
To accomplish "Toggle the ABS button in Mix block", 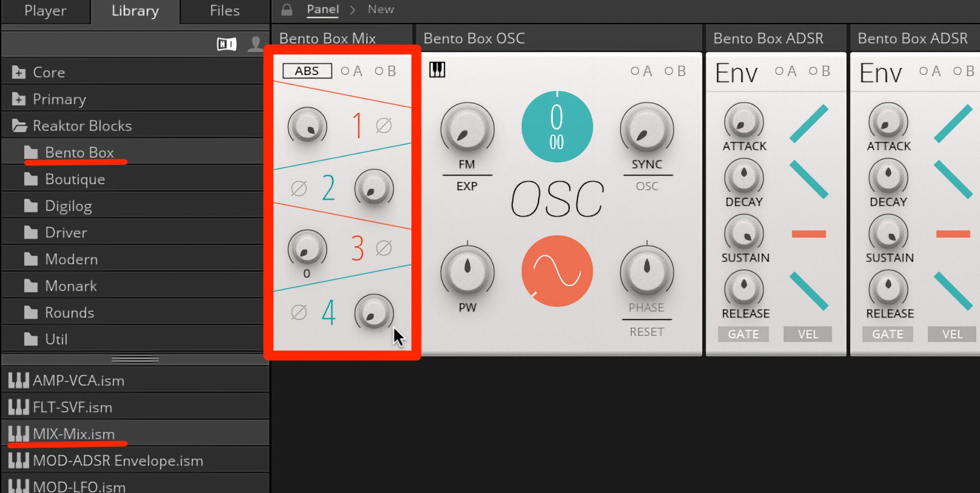I will [307, 71].
